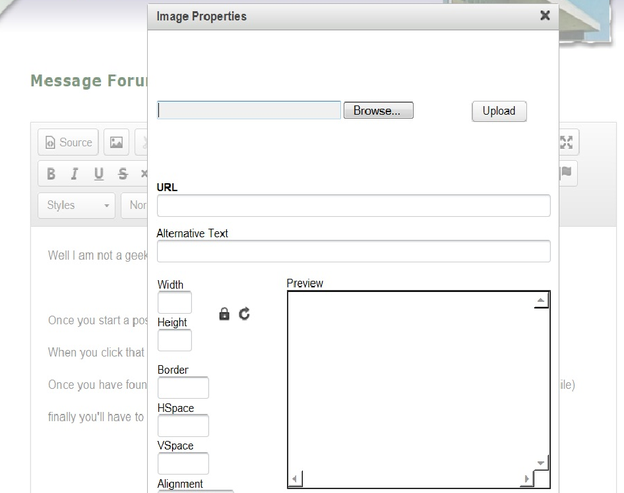Click the Width input box
624x493 pixels.
coord(174,302)
